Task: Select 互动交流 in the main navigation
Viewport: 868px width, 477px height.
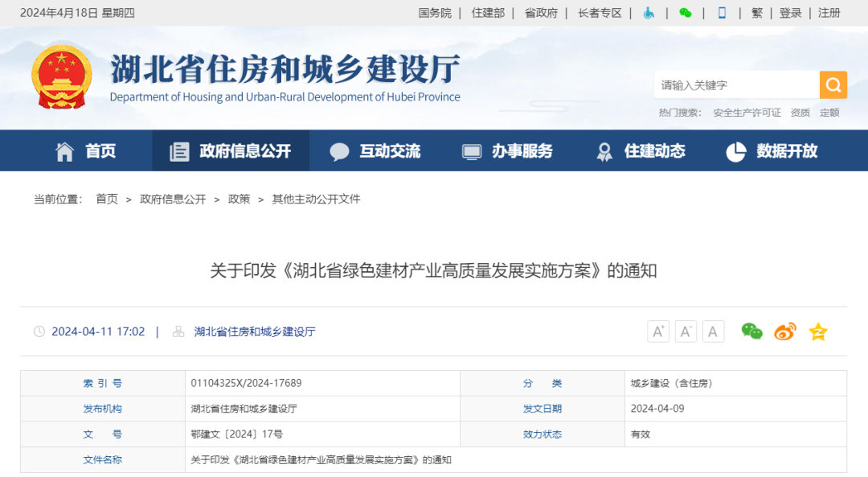Action: tap(375, 151)
